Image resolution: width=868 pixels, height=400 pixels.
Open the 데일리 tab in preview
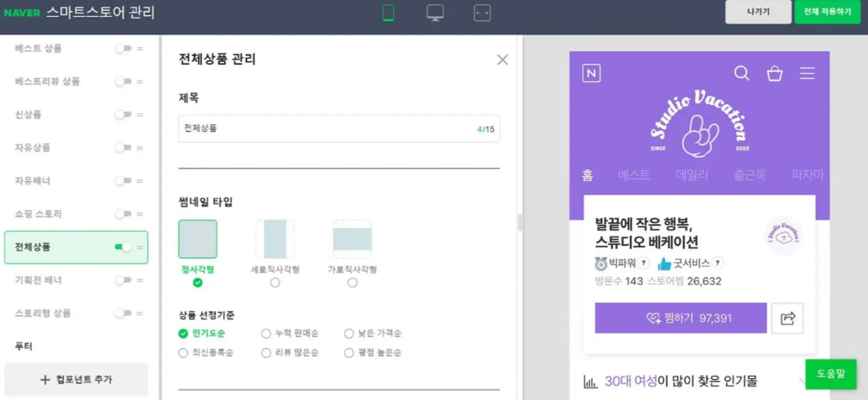click(693, 175)
